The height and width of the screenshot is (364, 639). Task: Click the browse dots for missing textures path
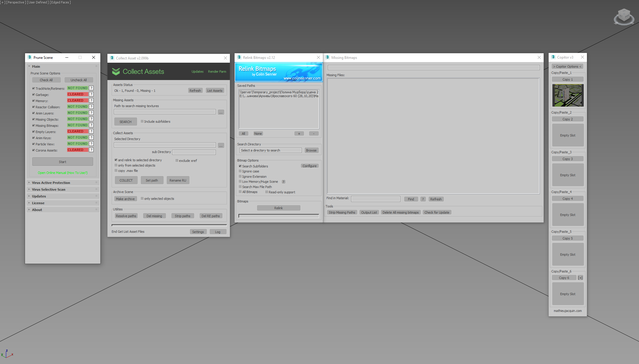tap(221, 112)
